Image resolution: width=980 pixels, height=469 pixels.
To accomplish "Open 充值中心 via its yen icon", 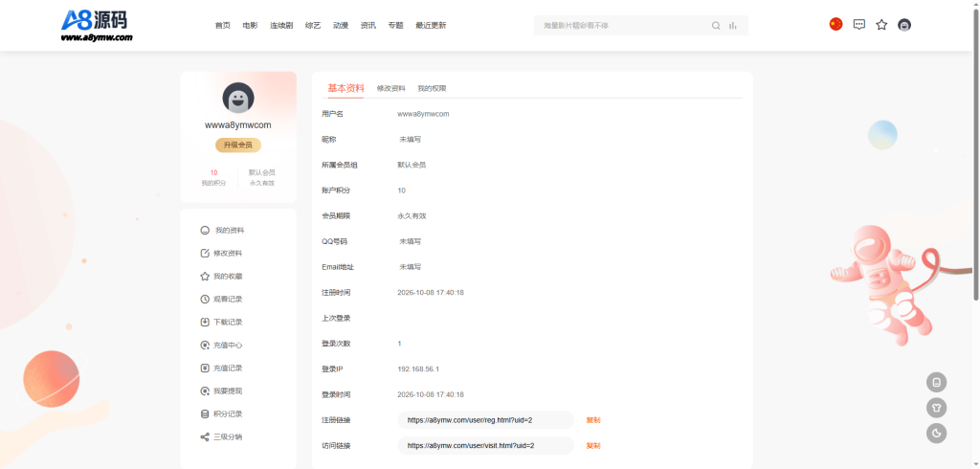I will [205, 346].
